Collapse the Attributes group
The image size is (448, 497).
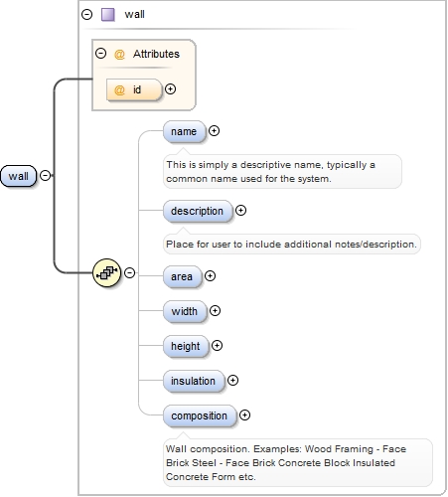100,53
